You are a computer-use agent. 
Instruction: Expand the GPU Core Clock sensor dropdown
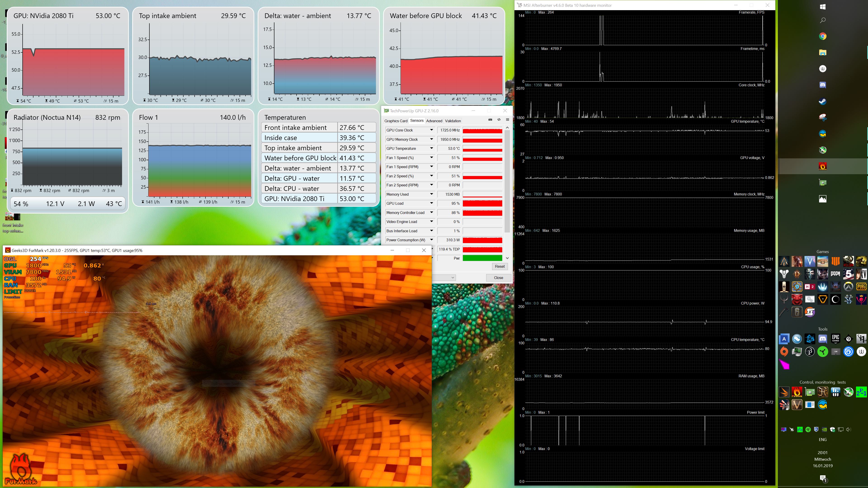(431, 130)
